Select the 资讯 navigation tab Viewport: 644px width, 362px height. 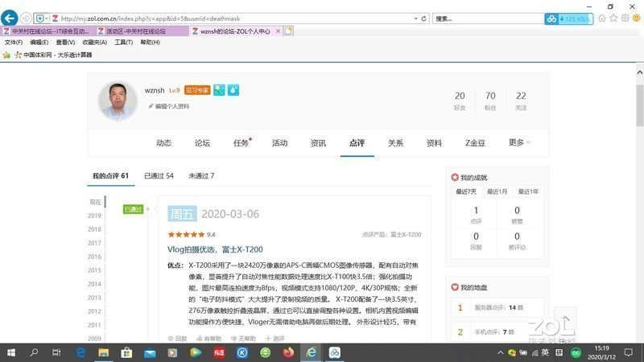(318, 143)
